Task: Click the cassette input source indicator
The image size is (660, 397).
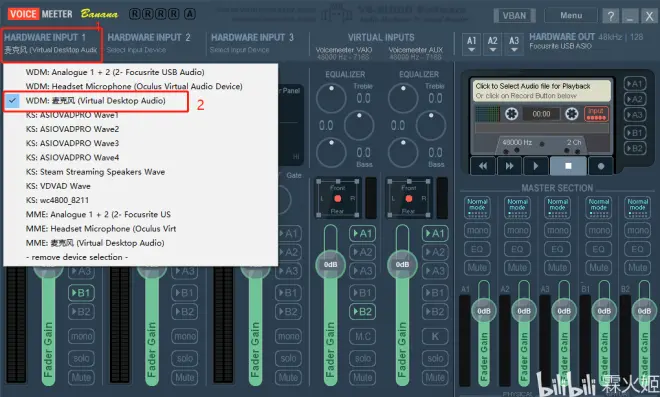Action: pyautogui.click(x=596, y=114)
